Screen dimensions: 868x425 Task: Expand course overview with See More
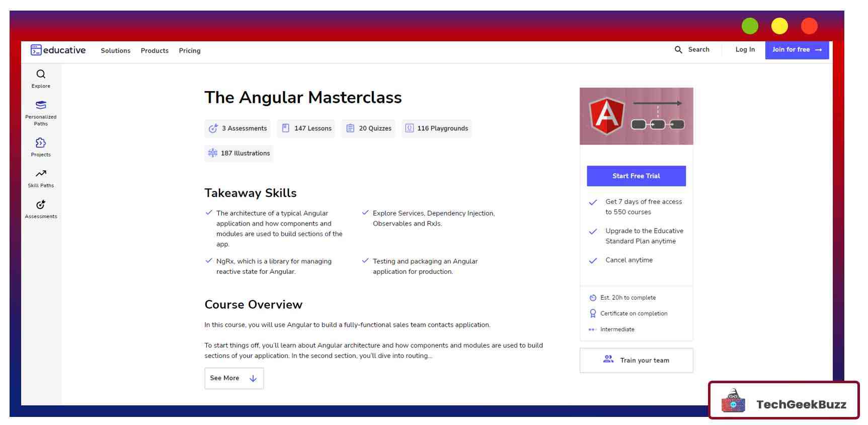234,378
